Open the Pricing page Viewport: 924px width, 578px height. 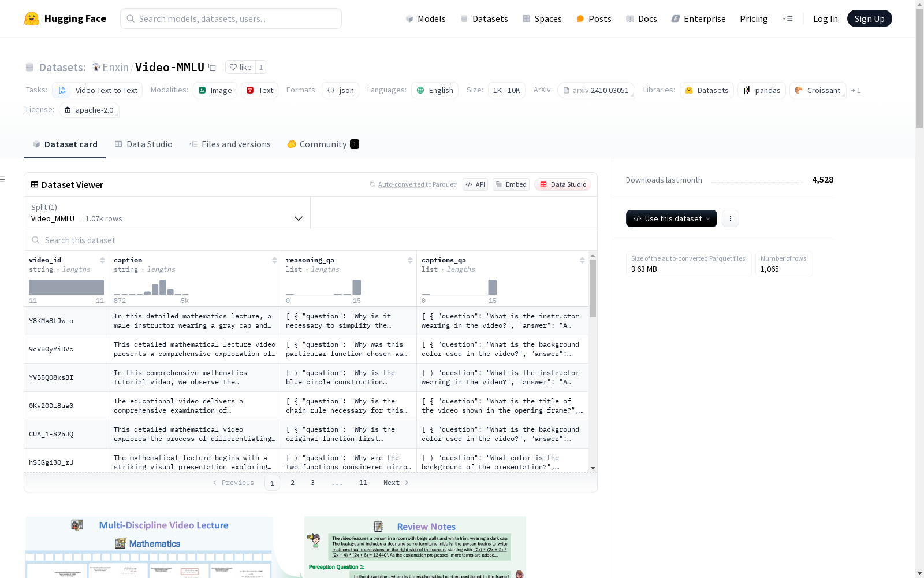tap(754, 18)
